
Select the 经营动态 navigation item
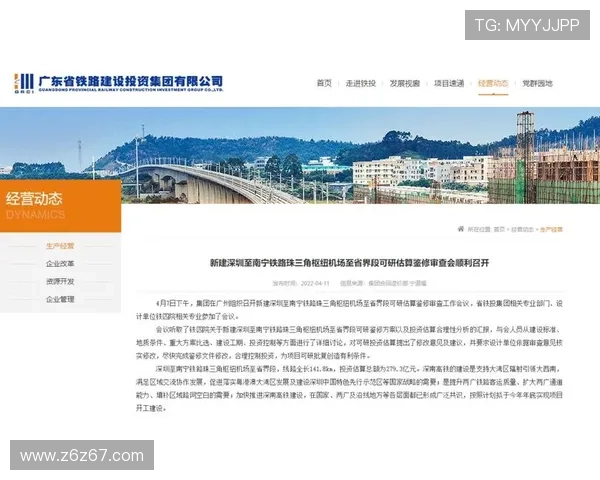tap(493, 83)
